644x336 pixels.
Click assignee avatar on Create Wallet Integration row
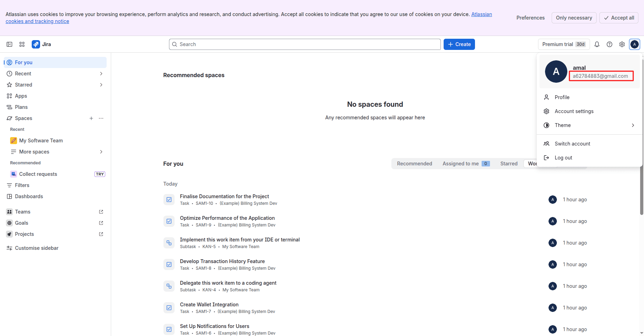tap(553, 308)
